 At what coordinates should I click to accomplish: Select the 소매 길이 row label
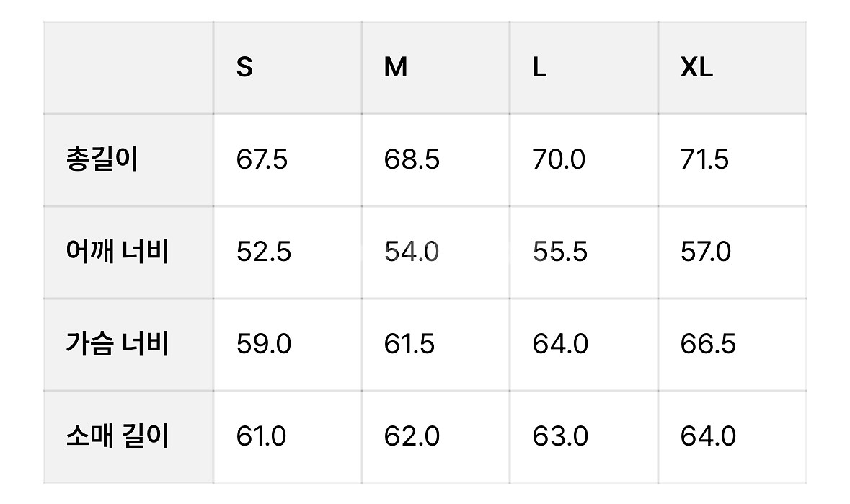point(116,436)
